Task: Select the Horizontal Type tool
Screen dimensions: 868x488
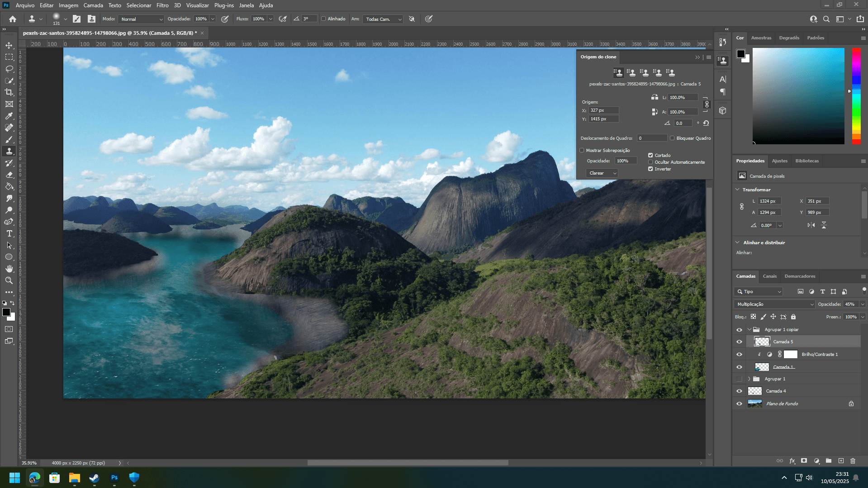Action: (9, 233)
